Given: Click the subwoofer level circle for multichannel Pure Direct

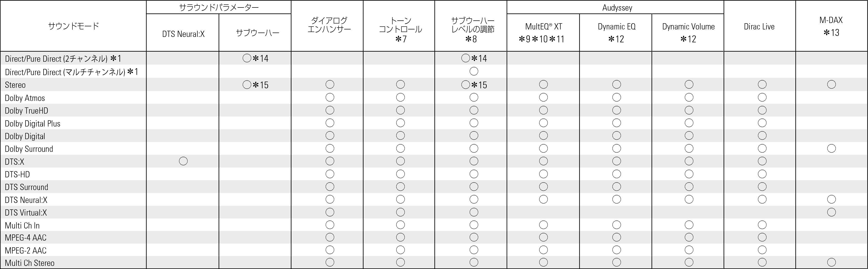Looking at the screenshot, I should coord(474,71).
